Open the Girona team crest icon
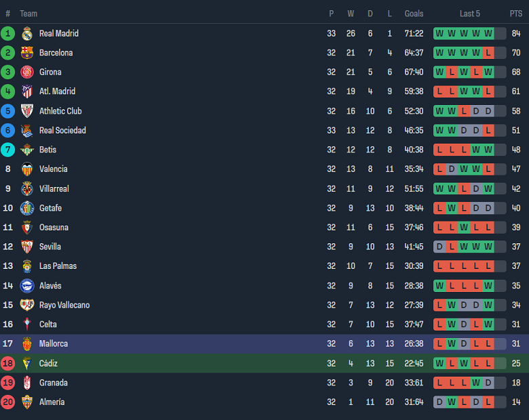 [x=27, y=72]
